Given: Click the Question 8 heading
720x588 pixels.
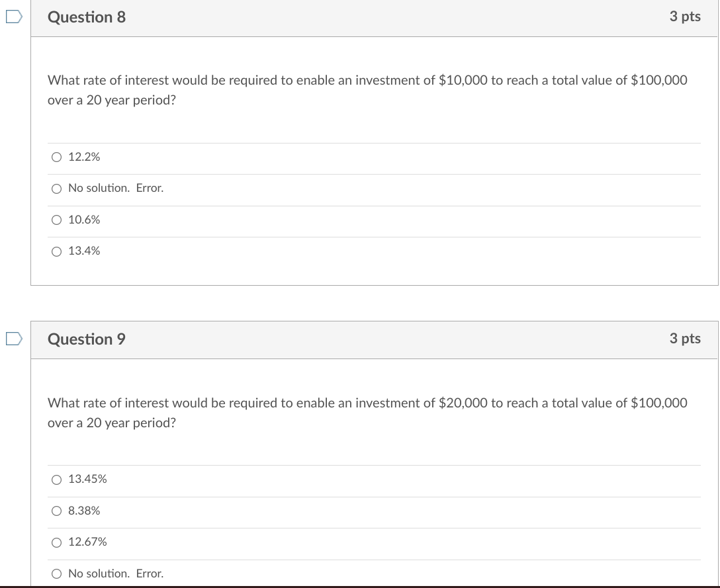Looking at the screenshot, I should coord(87,17).
